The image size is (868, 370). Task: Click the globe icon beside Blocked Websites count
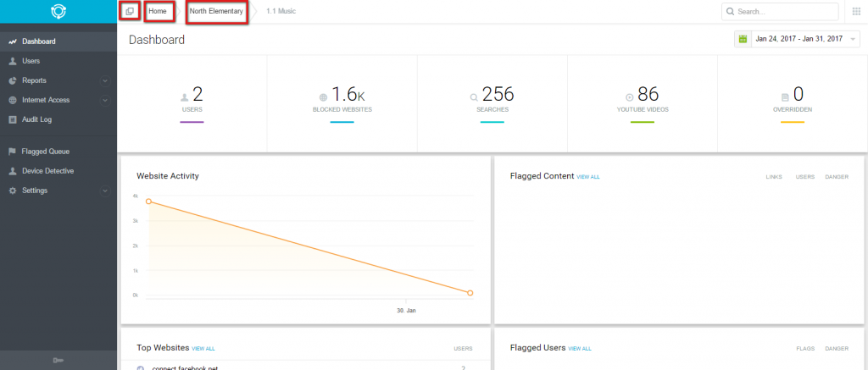click(x=323, y=98)
